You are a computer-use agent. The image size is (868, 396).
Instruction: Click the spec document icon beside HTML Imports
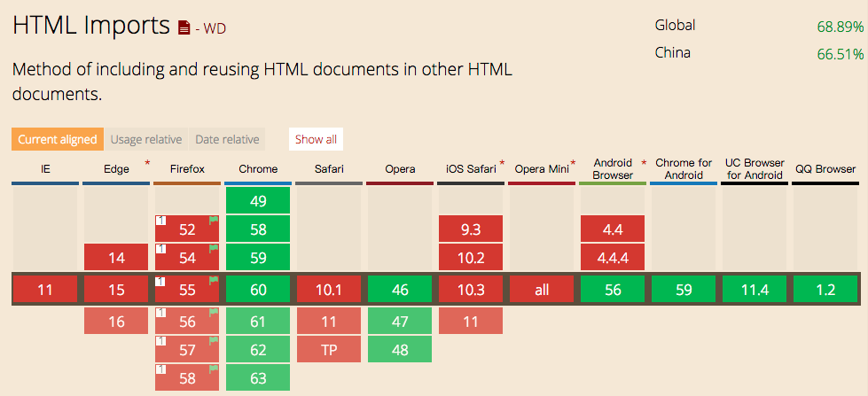click(184, 29)
